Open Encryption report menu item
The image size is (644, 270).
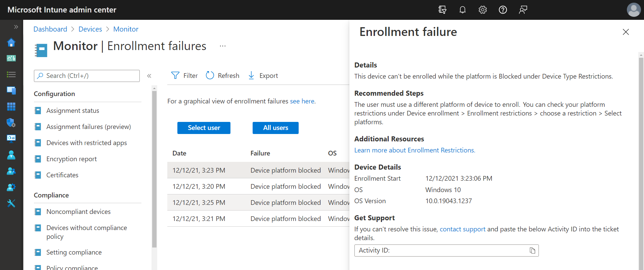click(x=71, y=159)
